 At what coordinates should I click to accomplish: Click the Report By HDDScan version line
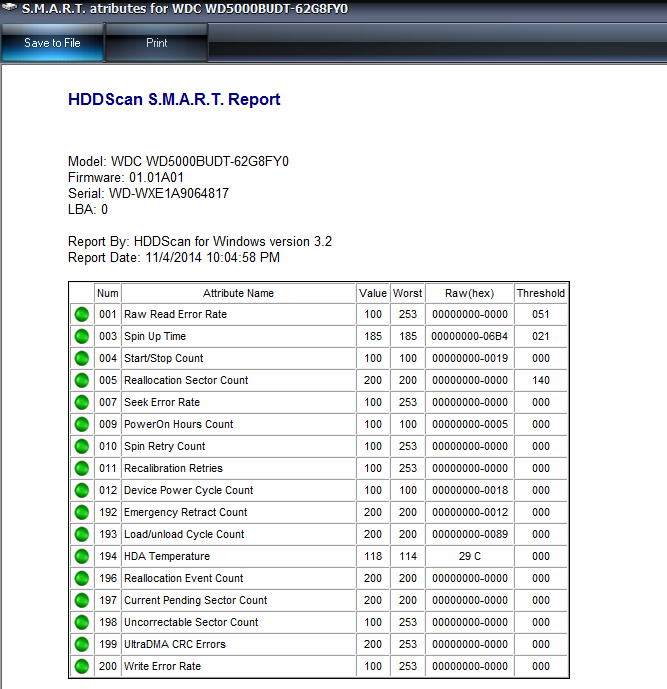pos(199,241)
